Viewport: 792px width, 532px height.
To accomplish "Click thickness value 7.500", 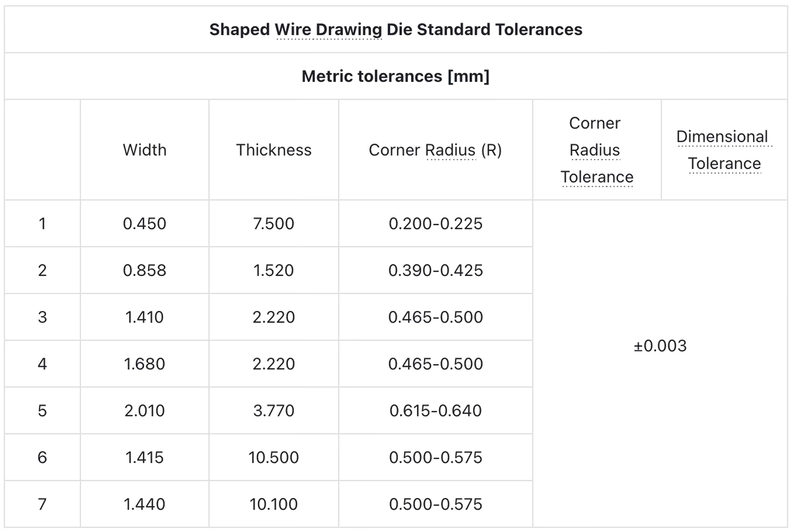I will point(274,223).
